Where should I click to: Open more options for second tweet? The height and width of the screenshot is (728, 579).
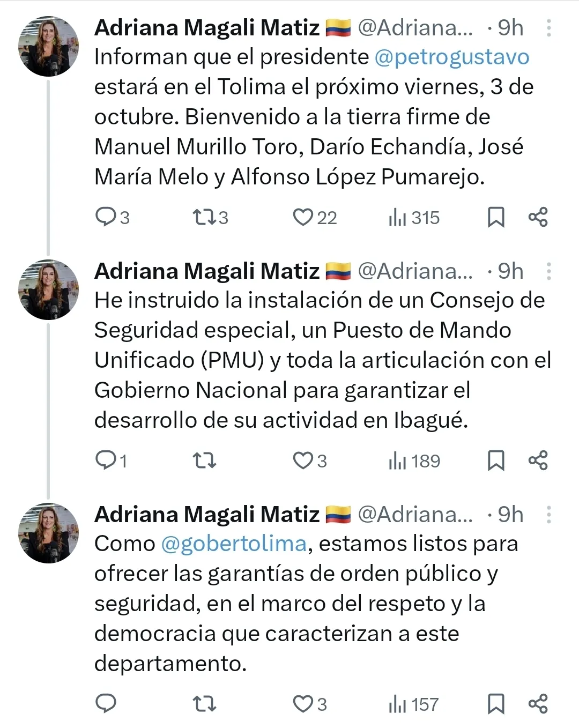point(548,271)
